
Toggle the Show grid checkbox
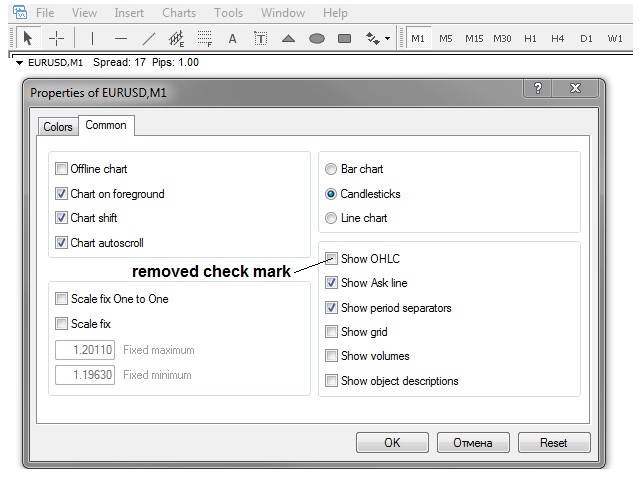click(x=332, y=332)
